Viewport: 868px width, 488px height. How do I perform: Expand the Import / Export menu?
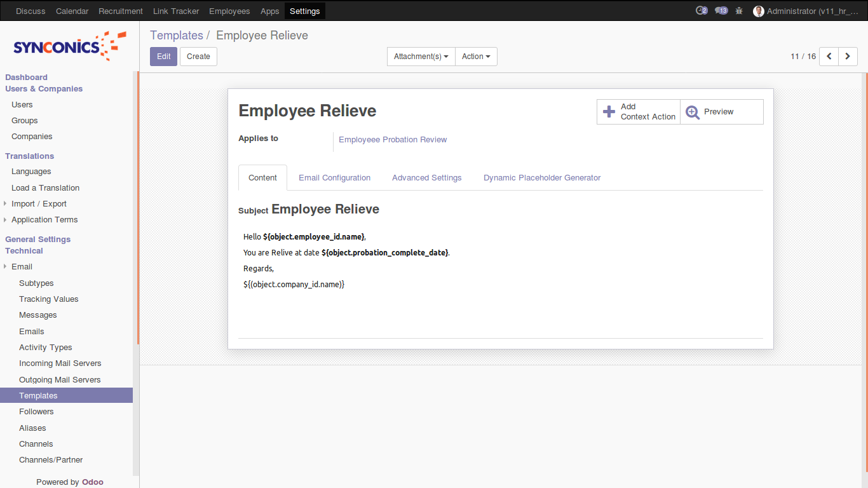[x=39, y=204]
